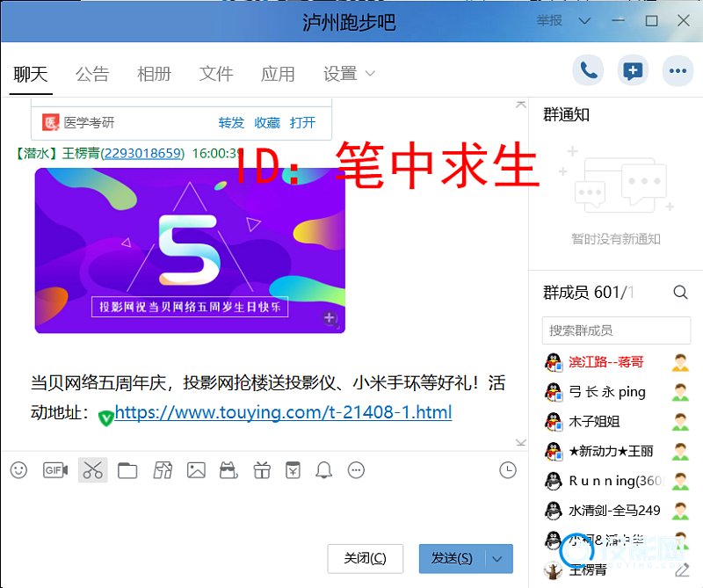Viewport: 703px width, 588px height.
Task: Click the badge icon beside ★新动力★王丽
Action: [x=680, y=451]
